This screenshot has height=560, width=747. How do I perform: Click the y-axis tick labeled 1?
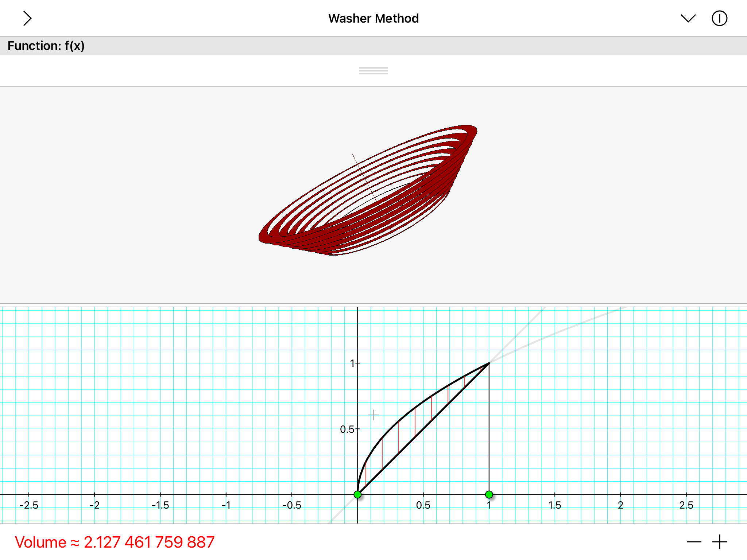tap(352, 363)
